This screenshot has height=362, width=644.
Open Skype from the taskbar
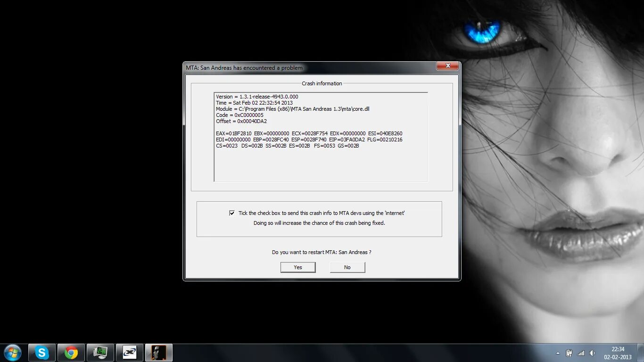point(42,353)
